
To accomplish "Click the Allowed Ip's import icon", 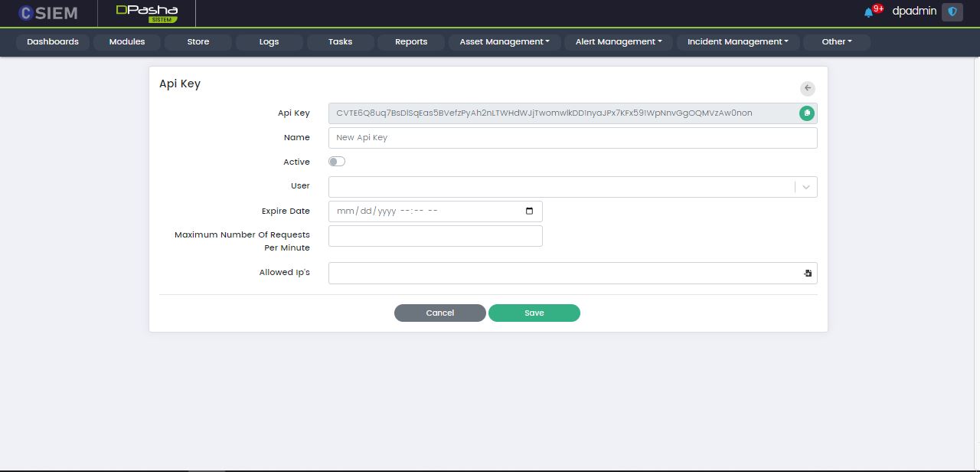I will (x=808, y=273).
